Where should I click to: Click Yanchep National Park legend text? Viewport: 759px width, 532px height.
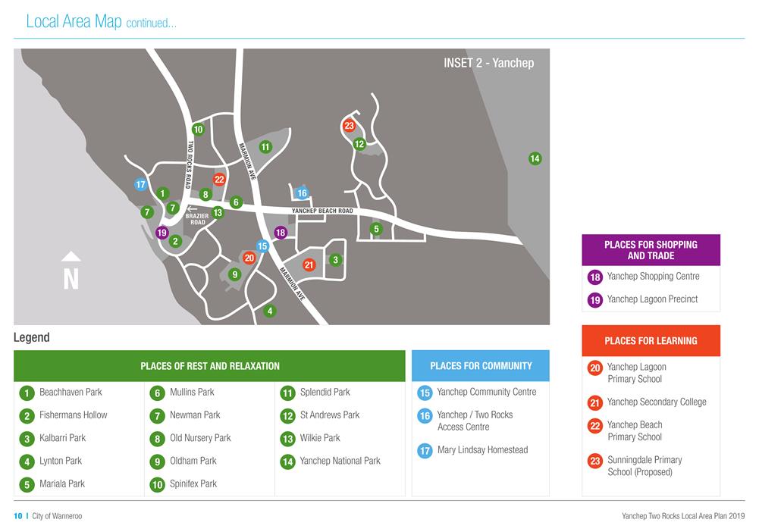click(340, 461)
